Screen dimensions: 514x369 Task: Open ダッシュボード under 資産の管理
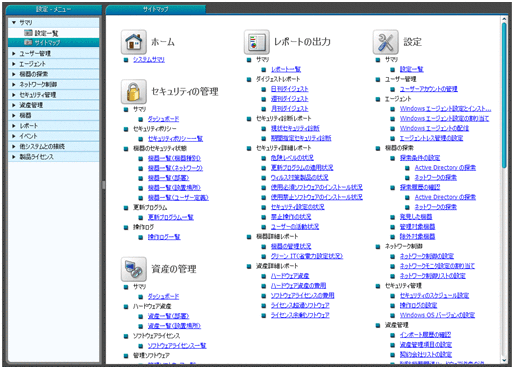pyautogui.click(x=163, y=296)
